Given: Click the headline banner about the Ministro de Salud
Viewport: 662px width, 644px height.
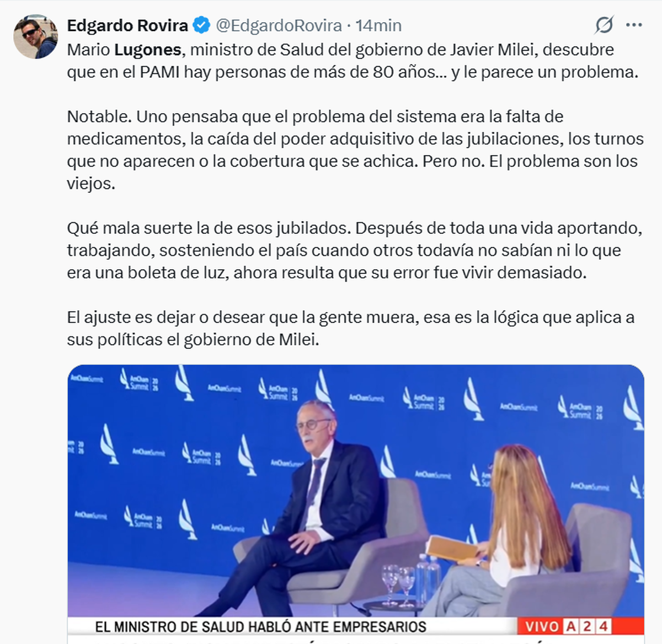Looking at the screenshot, I should click(260, 626).
